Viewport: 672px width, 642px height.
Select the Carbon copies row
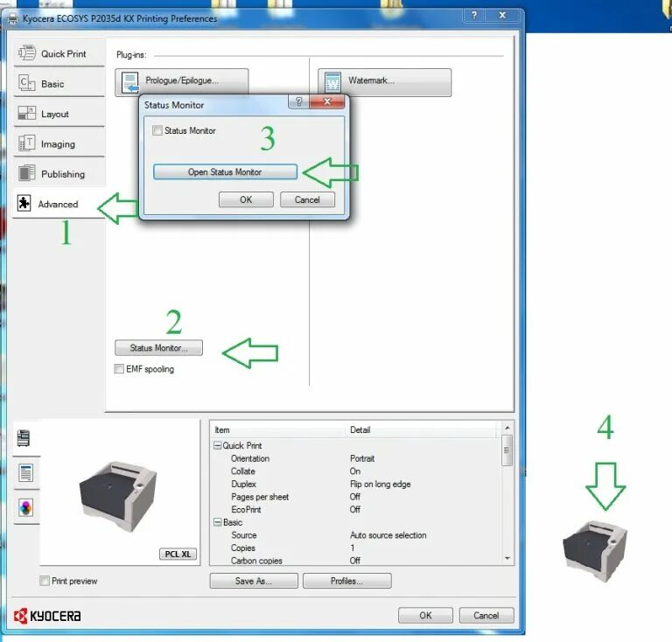356,560
